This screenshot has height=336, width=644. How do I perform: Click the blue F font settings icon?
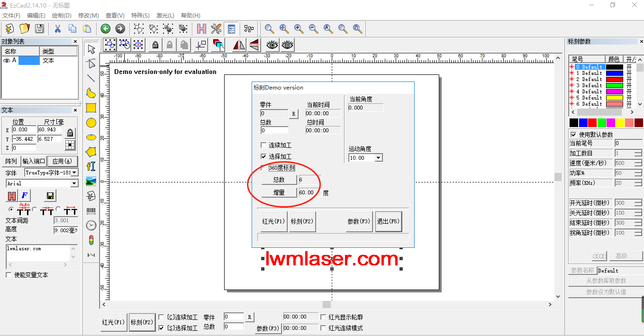25,196
